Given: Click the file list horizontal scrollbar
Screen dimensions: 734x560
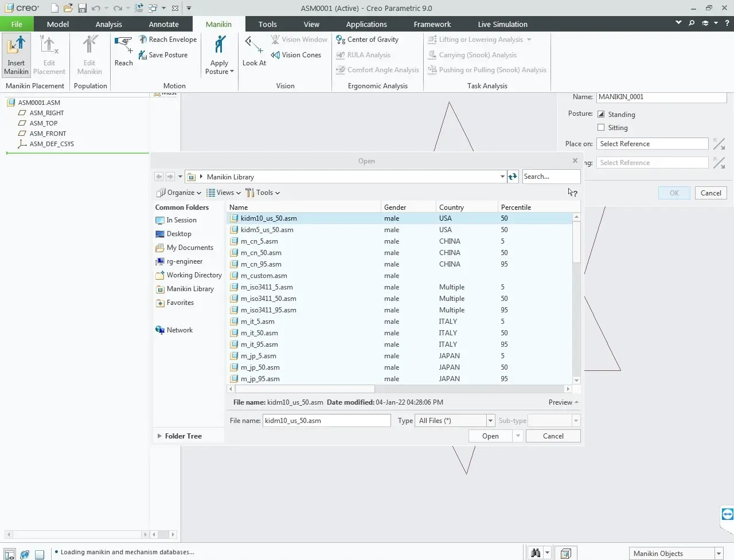Looking at the screenshot, I should pyautogui.click(x=304, y=389).
